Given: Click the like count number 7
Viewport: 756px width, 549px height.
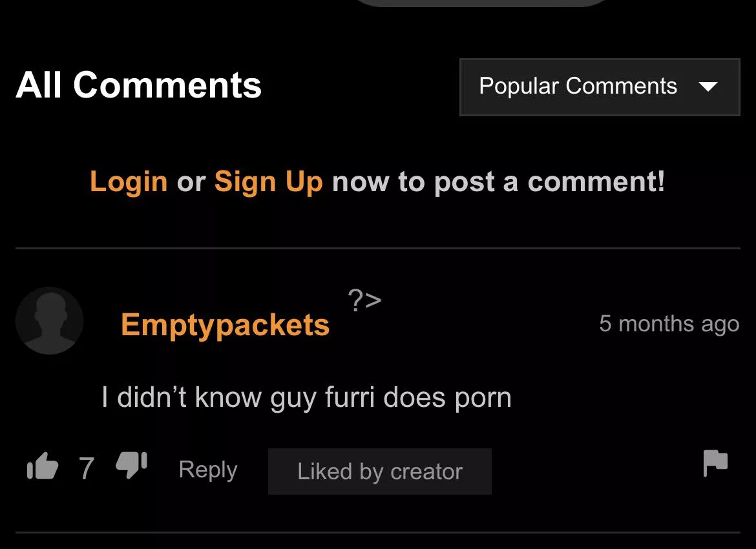Looking at the screenshot, I should [x=87, y=468].
